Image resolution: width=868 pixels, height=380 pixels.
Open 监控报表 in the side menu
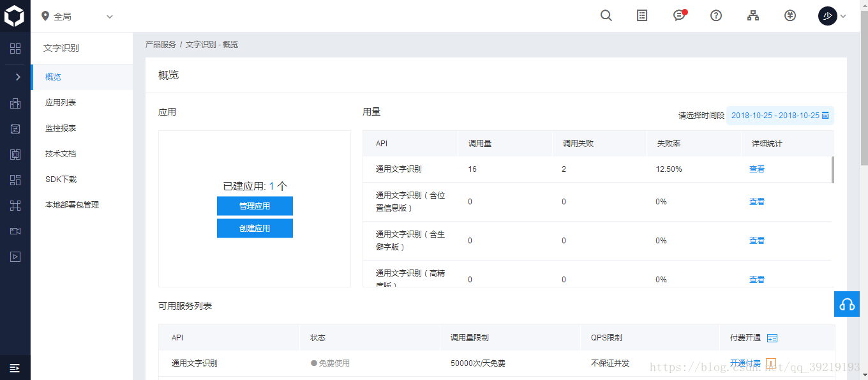(61, 128)
